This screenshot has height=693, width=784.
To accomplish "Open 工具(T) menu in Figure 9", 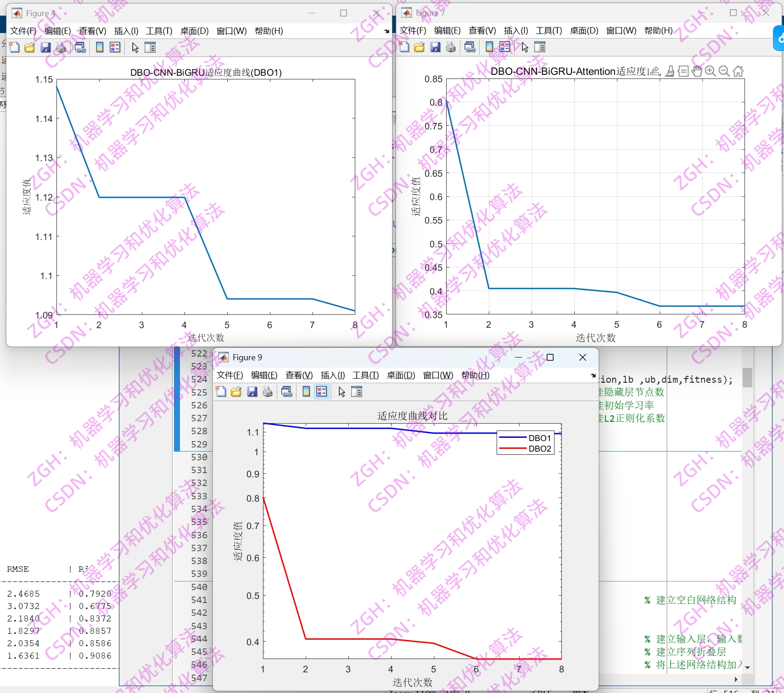I will (x=366, y=375).
